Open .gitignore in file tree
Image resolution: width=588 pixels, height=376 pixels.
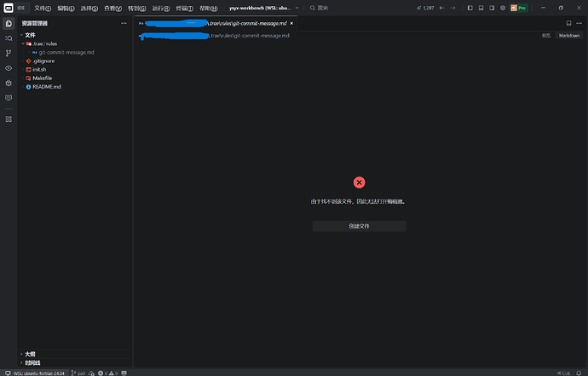[x=43, y=61]
